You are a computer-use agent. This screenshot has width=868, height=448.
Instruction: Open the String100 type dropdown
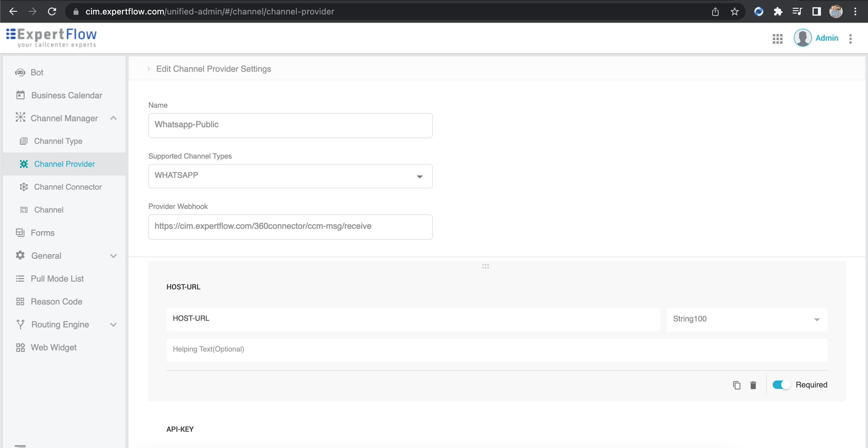[746, 319]
